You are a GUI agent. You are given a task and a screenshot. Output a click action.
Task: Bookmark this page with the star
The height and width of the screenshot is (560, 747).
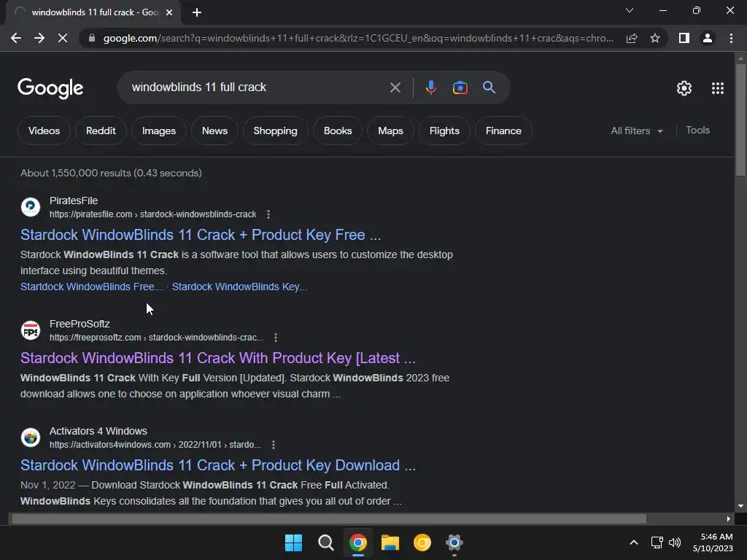(x=655, y=38)
